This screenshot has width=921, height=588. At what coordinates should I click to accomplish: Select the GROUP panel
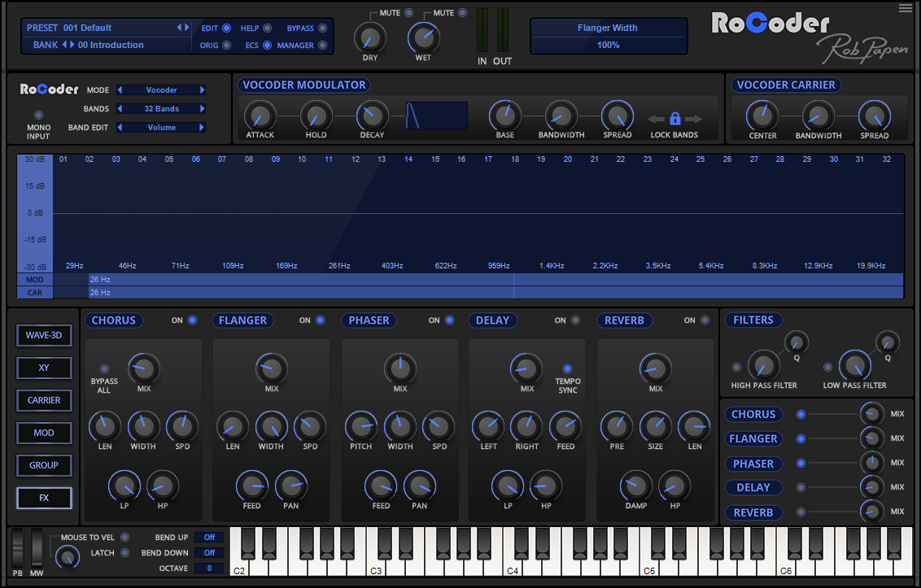tap(44, 465)
